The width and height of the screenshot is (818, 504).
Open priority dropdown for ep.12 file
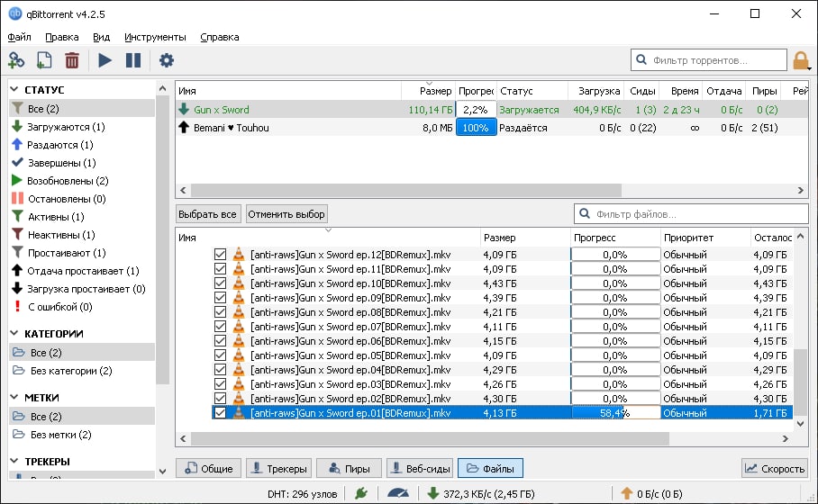(705, 255)
